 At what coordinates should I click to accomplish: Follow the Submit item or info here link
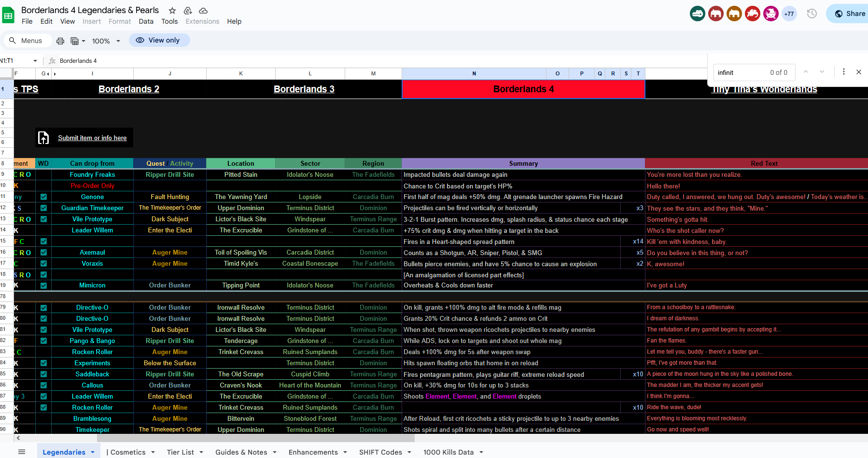click(92, 138)
